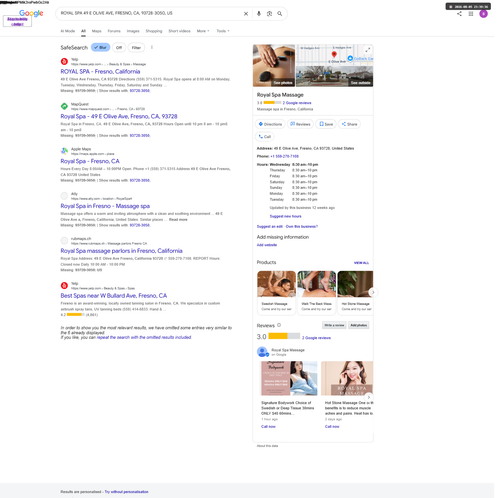Switch to AI Mode tab

(x=68, y=31)
